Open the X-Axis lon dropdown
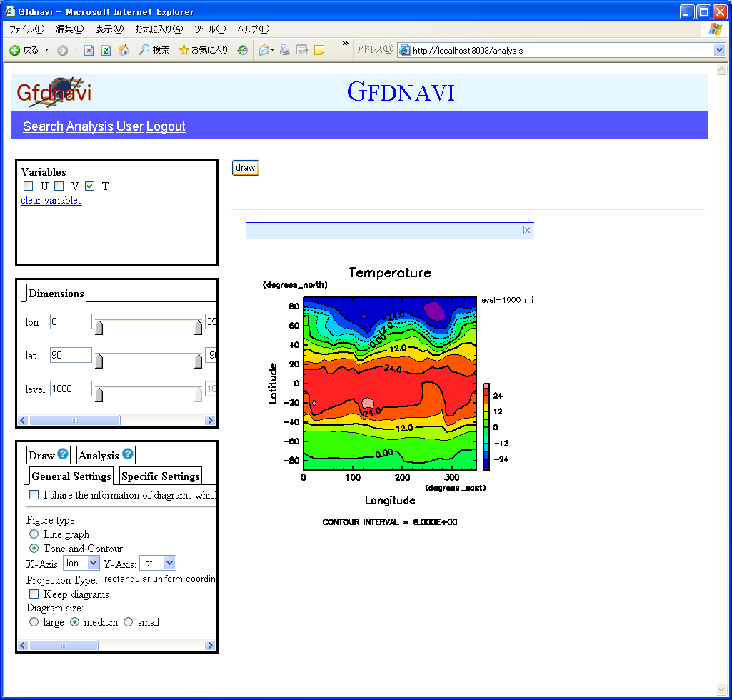This screenshot has width=732, height=700. tap(81, 563)
